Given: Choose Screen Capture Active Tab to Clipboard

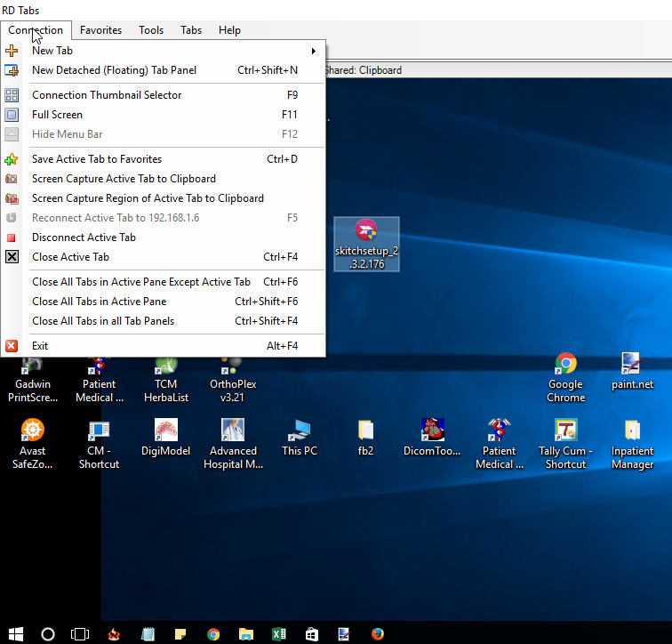Looking at the screenshot, I should (163, 179).
